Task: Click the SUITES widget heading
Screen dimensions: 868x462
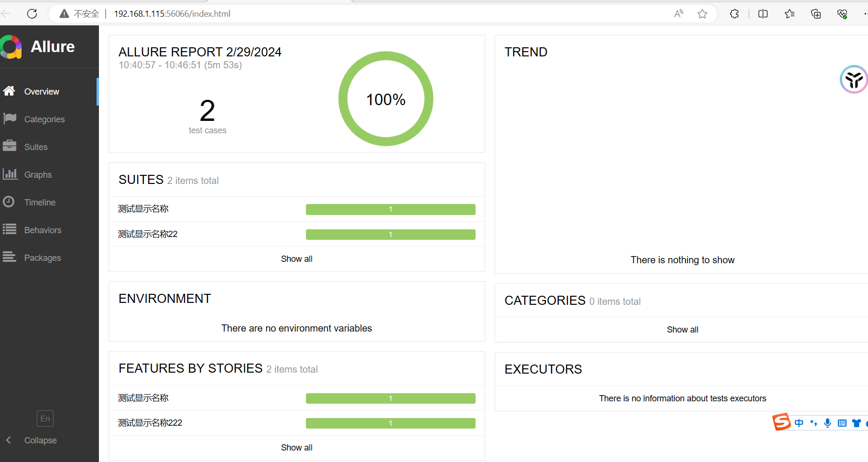Action: (x=141, y=180)
